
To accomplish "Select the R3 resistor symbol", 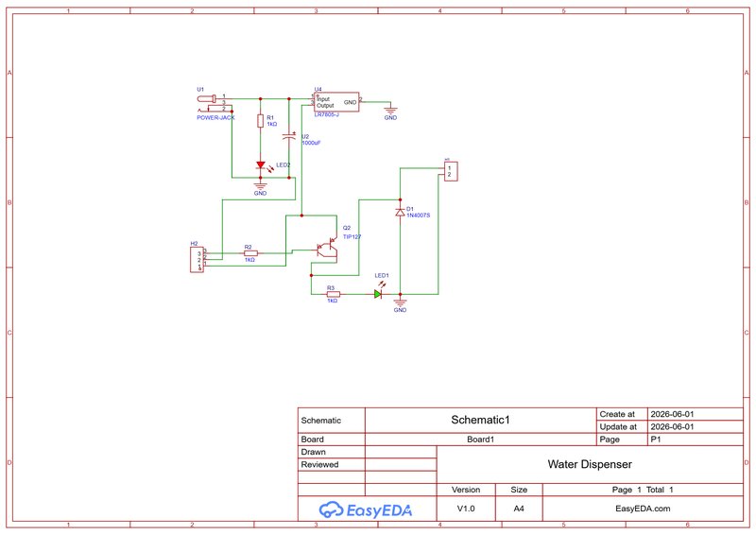I will point(334,294).
